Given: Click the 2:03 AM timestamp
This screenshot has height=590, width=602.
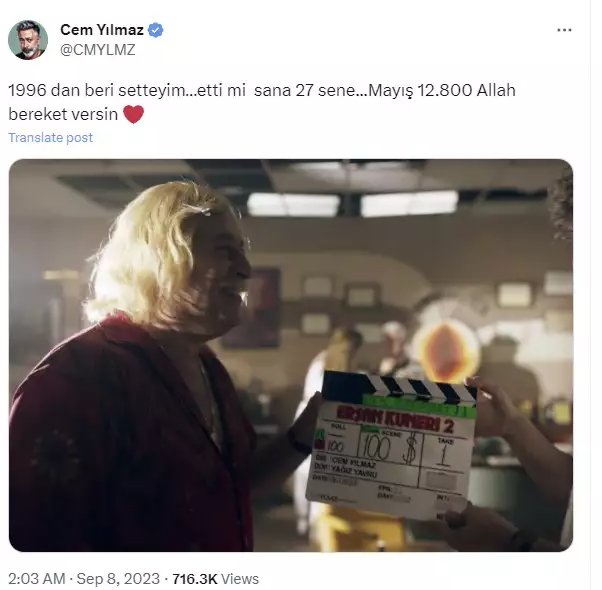Looking at the screenshot, I should [36, 579].
